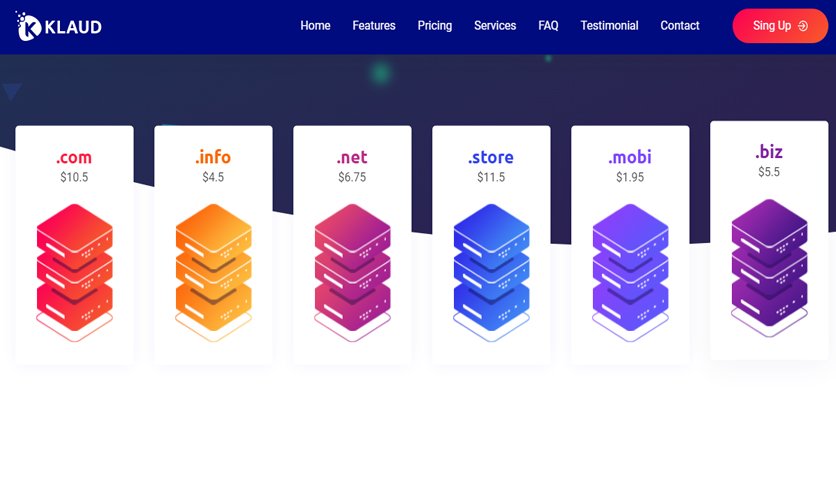Navigate to Services in the navbar
The width and height of the screenshot is (836, 484).
coord(495,26)
